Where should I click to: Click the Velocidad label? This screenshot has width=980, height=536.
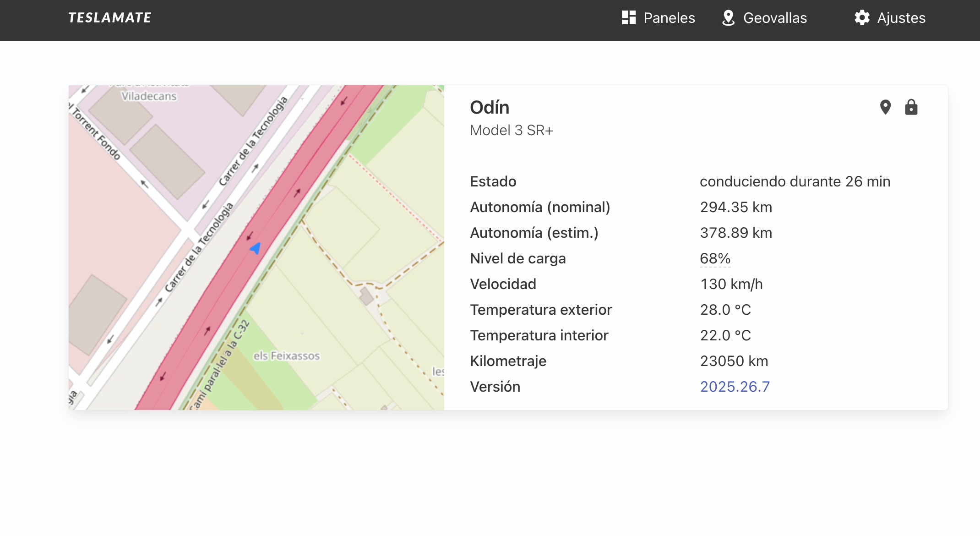pyautogui.click(x=503, y=284)
